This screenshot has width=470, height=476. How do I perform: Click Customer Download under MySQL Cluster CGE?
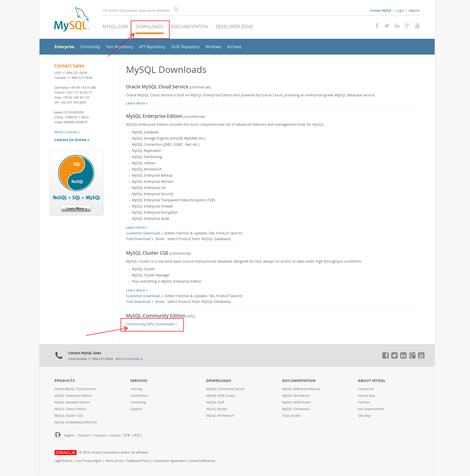pyautogui.click(x=144, y=296)
